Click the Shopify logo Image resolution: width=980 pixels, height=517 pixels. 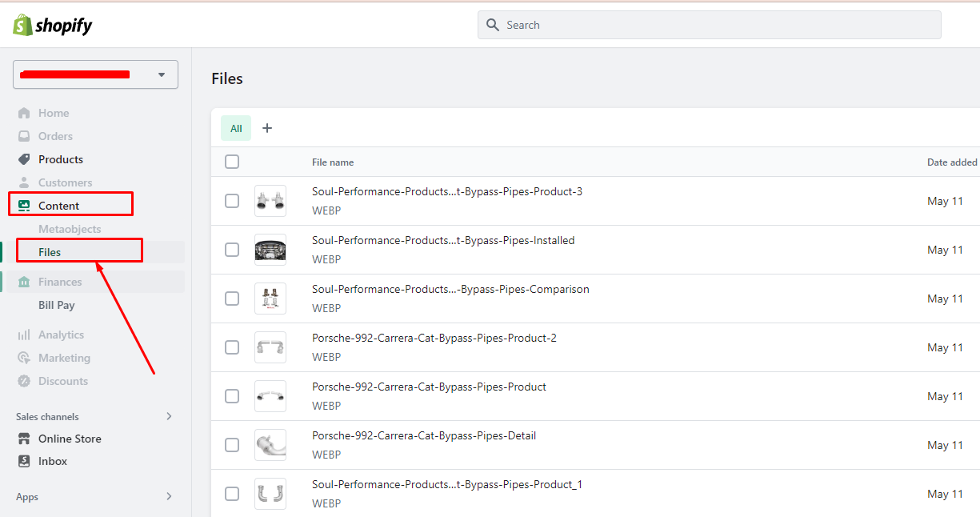[x=53, y=26]
